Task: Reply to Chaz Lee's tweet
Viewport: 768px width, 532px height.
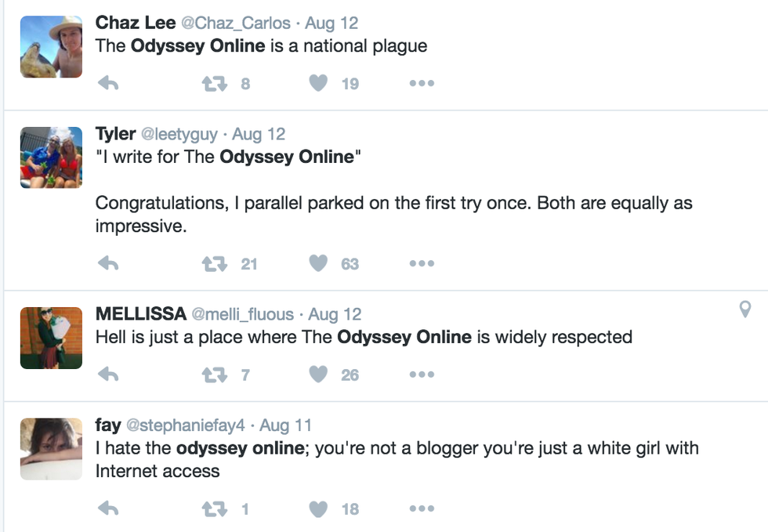Action: coord(108,83)
